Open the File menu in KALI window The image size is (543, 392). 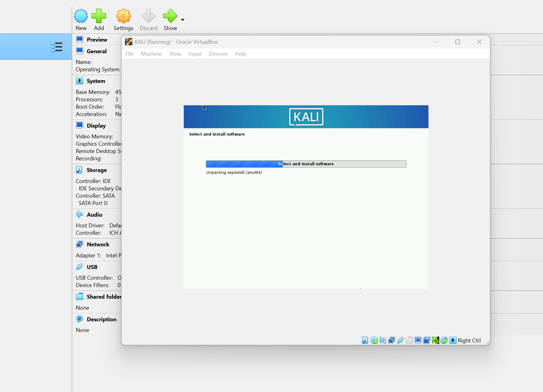[x=129, y=54]
